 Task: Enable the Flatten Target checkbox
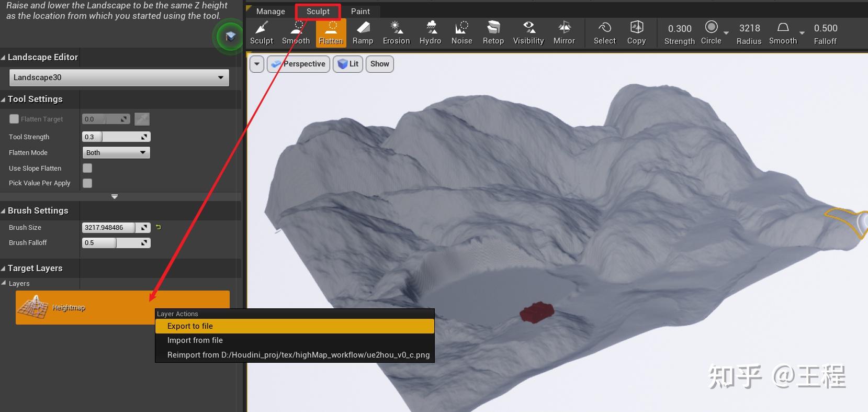(14, 119)
